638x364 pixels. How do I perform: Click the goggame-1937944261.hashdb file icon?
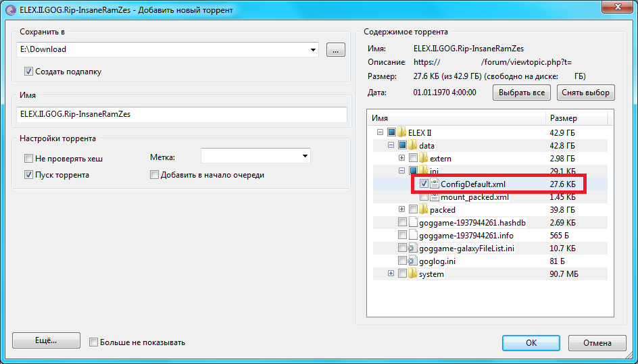[x=413, y=222]
